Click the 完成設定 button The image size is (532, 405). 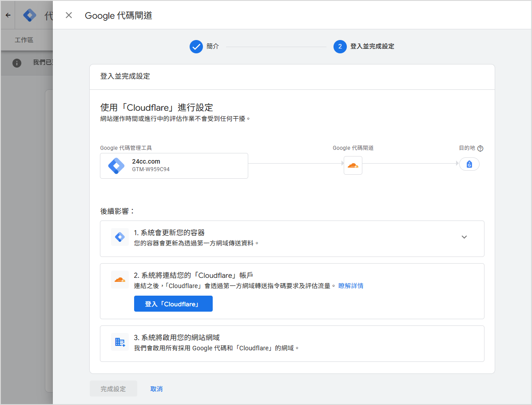[x=113, y=389]
